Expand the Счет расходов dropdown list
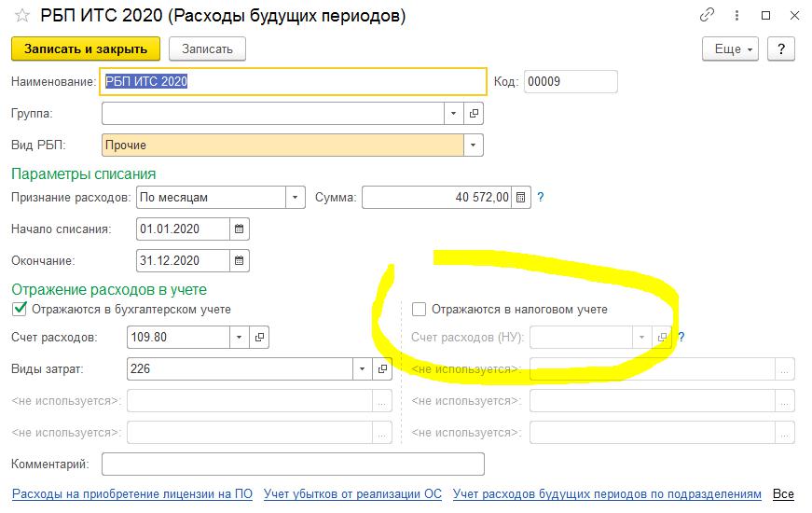The image size is (812, 513). pos(240,337)
